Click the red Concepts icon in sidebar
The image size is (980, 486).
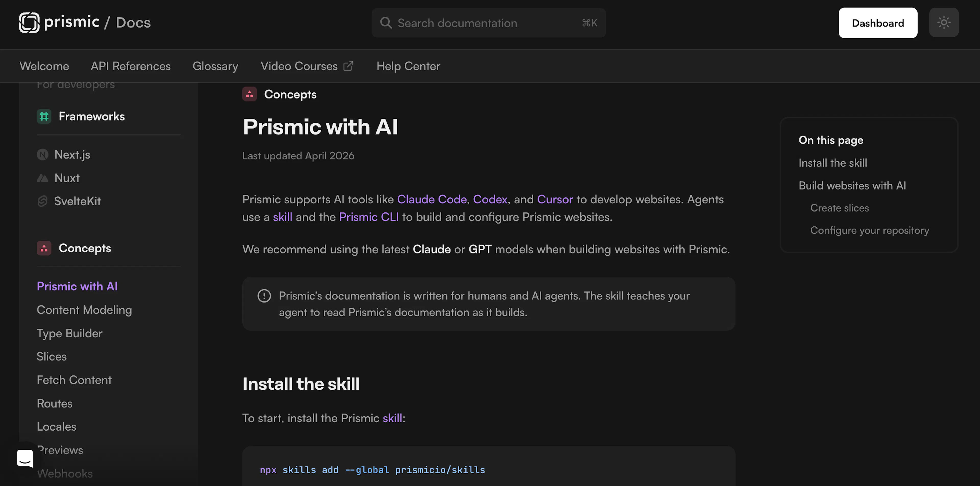point(44,249)
